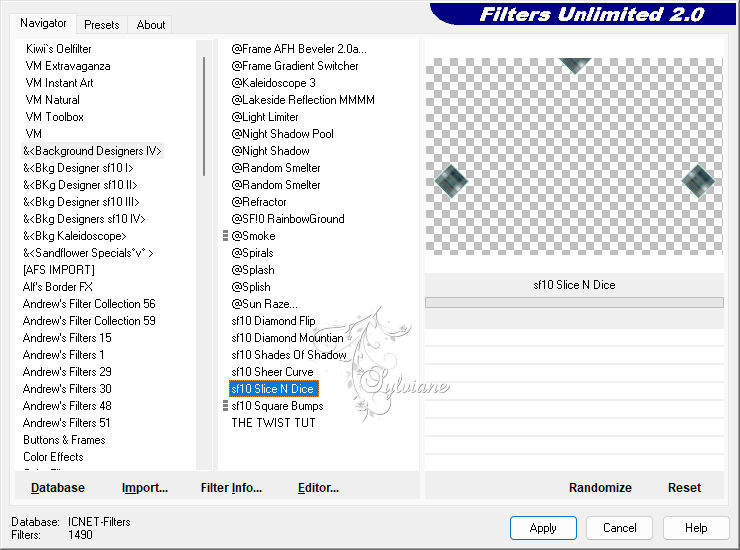
Task: Select Andrew's Filters 1 category
Action: 64,355
